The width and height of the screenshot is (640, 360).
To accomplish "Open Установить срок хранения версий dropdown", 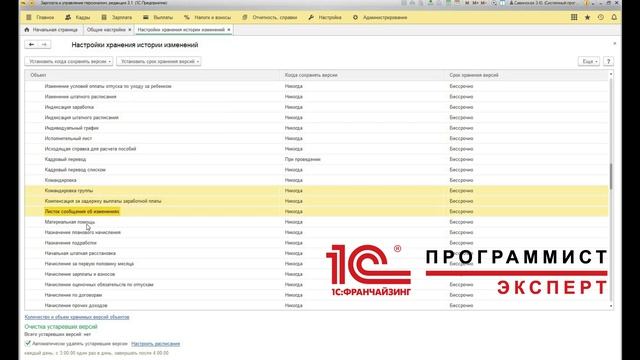I will pyautogui.click(x=158, y=61).
